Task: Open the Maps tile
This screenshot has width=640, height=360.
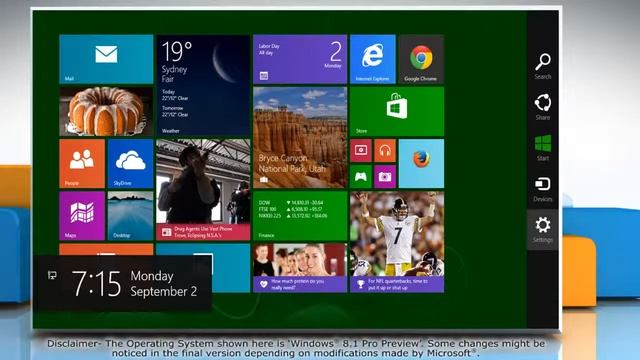Action: pos(82,216)
